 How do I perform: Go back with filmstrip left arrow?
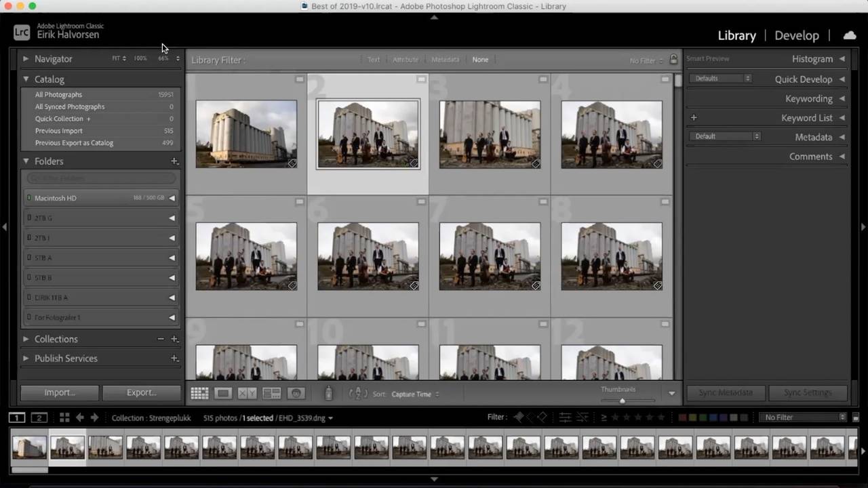point(79,418)
